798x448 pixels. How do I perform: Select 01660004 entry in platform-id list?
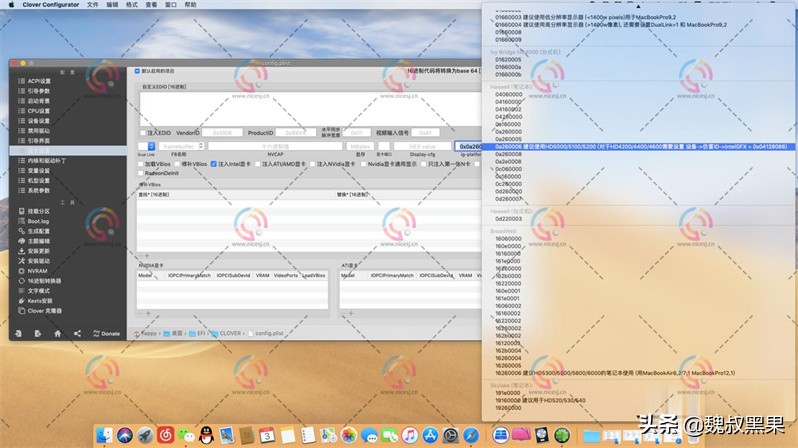pos(610,24)
